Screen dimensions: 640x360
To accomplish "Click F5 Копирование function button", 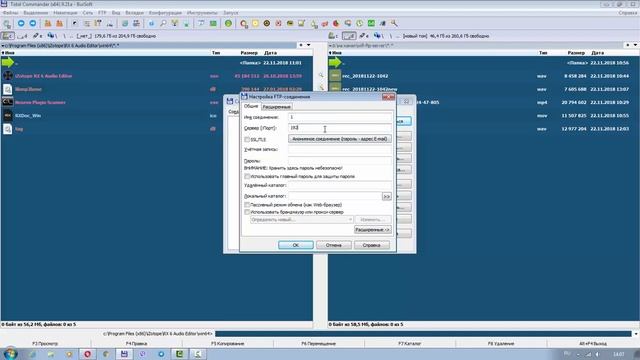I will (227, 344).
